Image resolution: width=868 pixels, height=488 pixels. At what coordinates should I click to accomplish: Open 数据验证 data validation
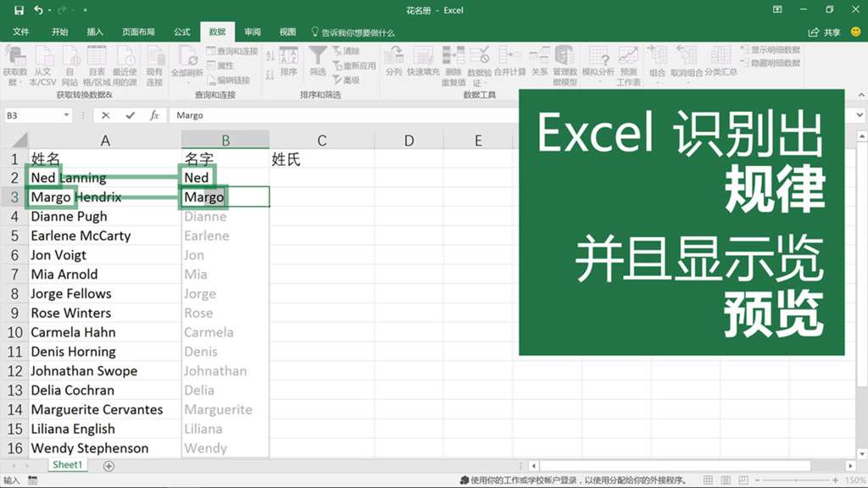[480, 66]
